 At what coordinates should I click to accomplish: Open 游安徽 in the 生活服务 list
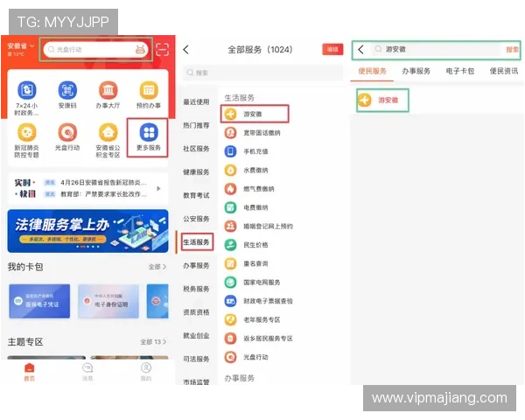255,114
